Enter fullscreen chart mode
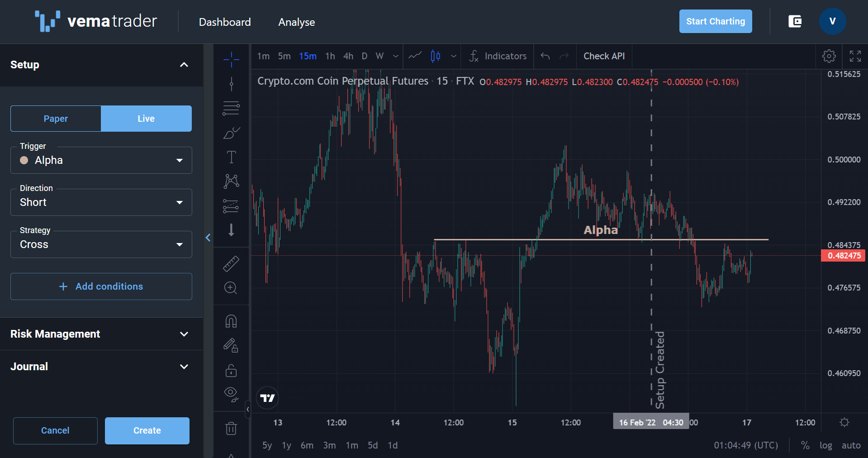 (855, 56)
